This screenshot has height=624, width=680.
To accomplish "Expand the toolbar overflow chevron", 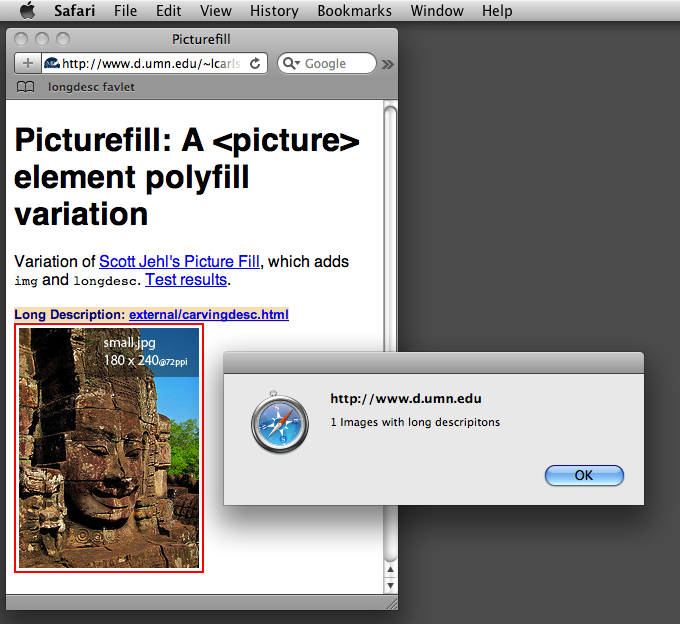I will tap(388, 64).
